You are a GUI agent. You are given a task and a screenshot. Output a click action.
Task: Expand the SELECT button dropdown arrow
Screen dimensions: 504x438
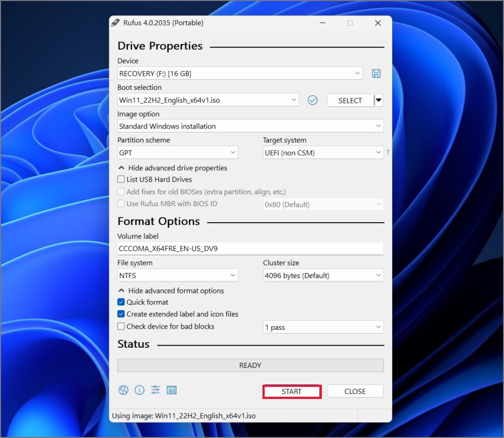(377, 100)
